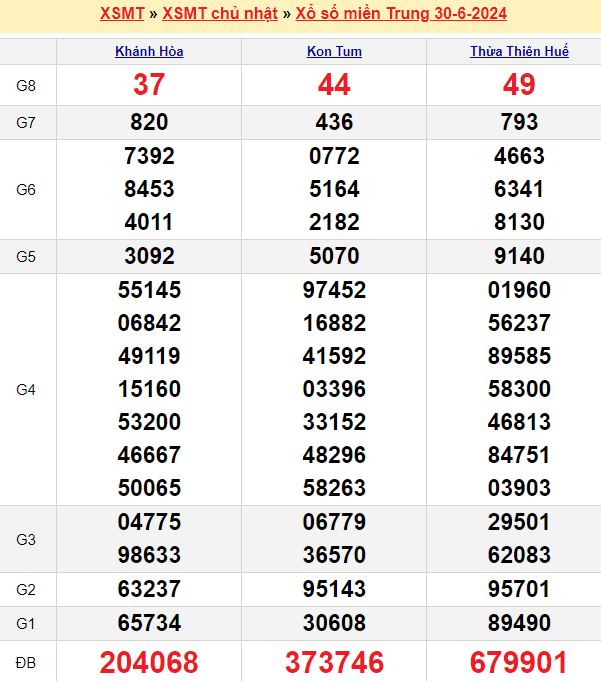Open the Khánh Hòa province link
Viewport: 601px width, 681px height.
pyautogui.click(x=149, y=52)
